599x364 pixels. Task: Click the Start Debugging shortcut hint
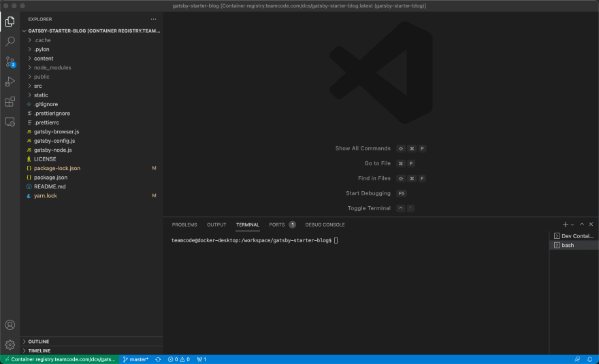[376, 193]
